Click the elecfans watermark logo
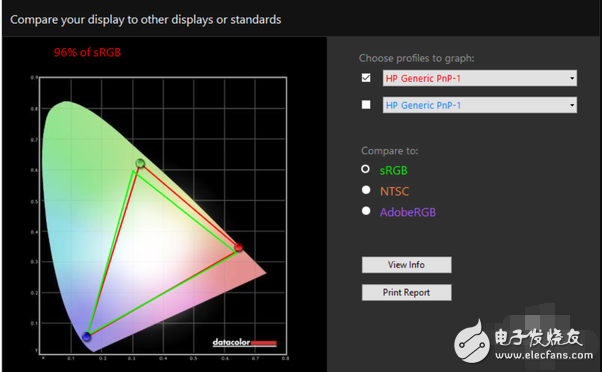Screen dimensions: 602x372 [x=524, y=341]
